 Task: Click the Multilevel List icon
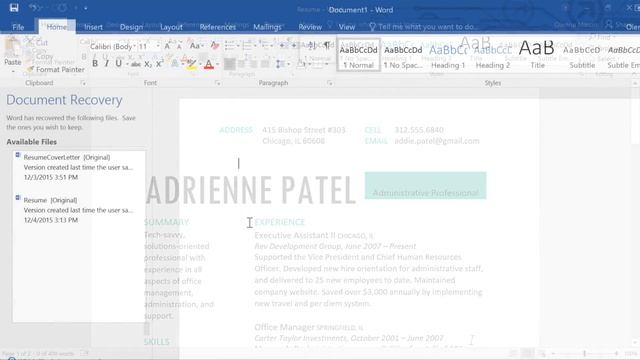pos(265,46)
